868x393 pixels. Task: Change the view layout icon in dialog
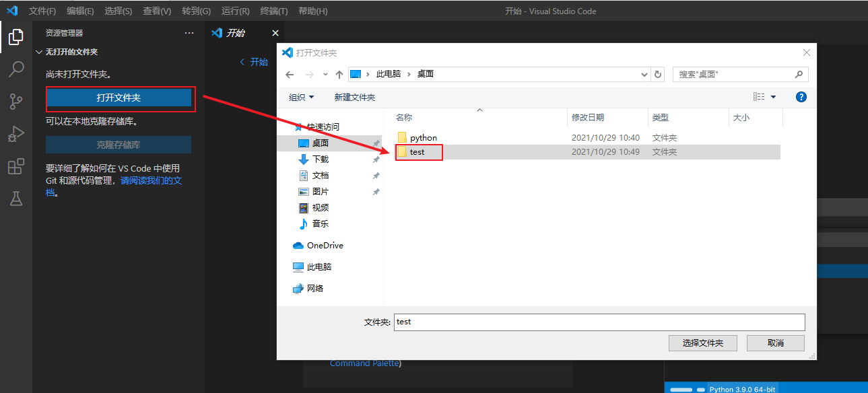759,97
